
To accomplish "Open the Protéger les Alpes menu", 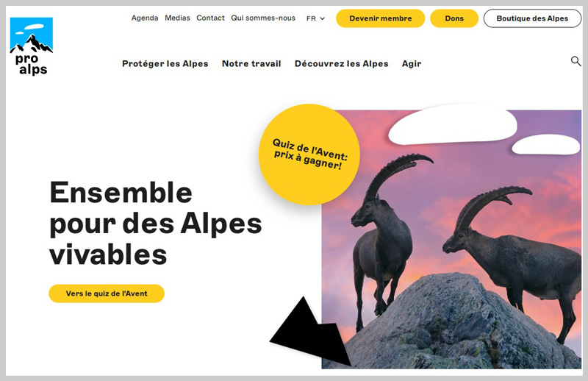I will [165, 64].
